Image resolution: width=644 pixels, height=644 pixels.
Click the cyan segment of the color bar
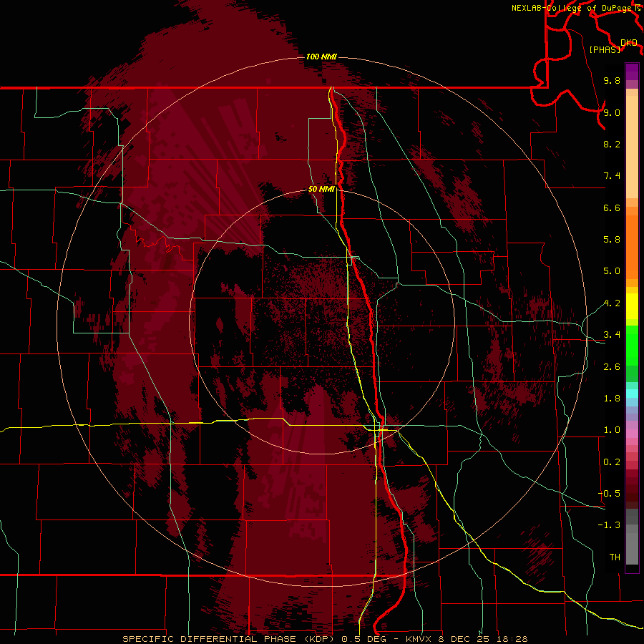tap(632, 394)
